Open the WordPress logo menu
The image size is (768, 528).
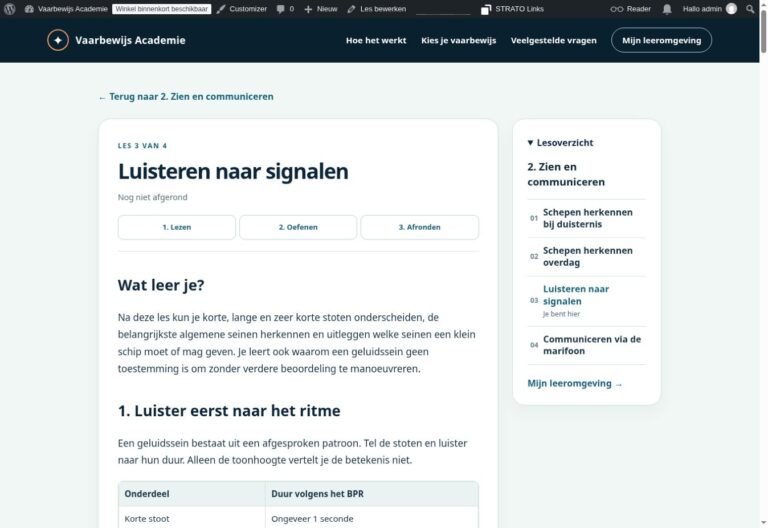click(x=9, y=9)
